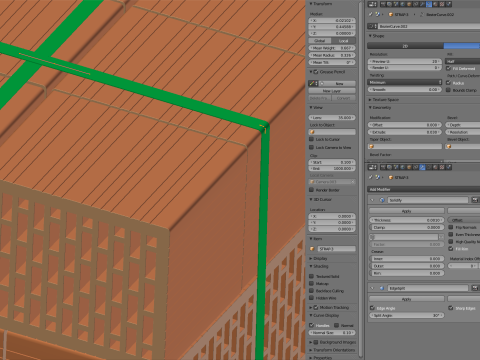Viewport: 480px width, 360px height.
Task: Open Render tab in lower properties editor
Action: tap(383, 167)
